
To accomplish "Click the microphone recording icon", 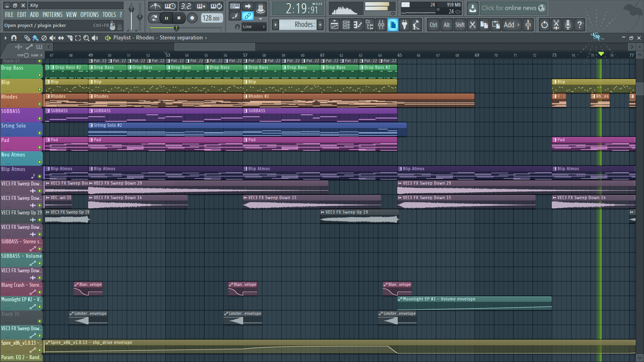I will click(568, 25).
